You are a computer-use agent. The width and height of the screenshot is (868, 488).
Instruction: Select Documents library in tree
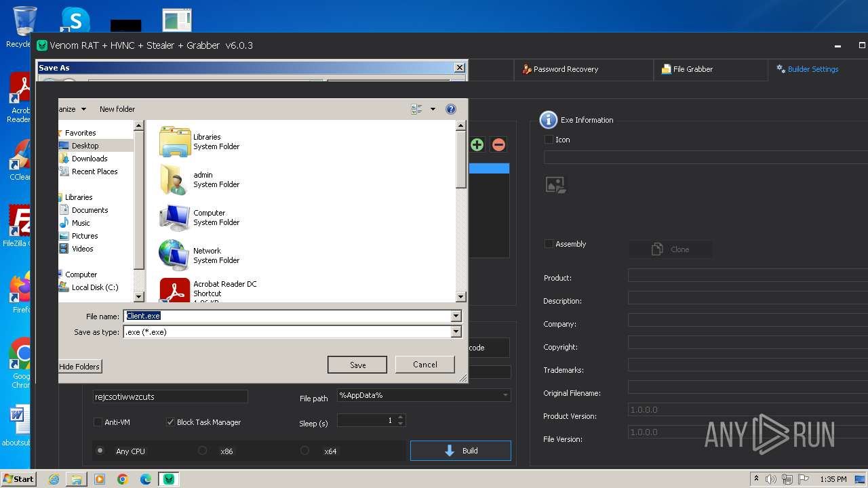tap(90, 210)
